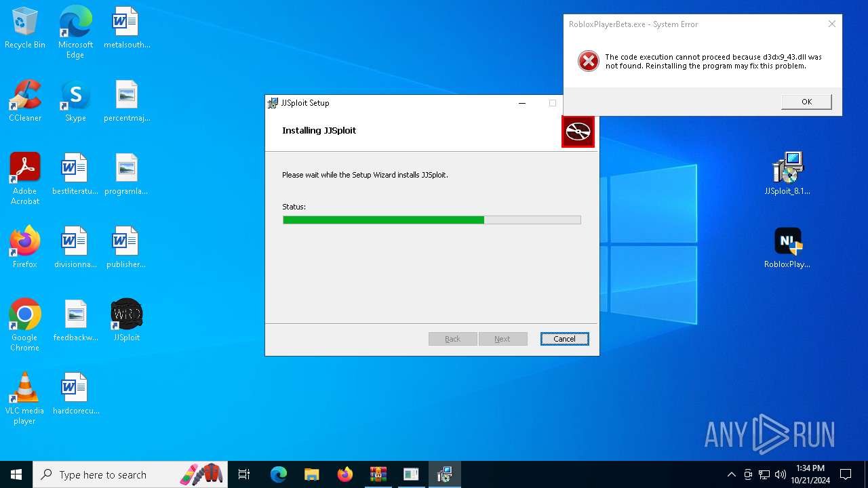Open the bestliteratu Word document
Viewport: 868px width, 488px height.
coord(75,174)
